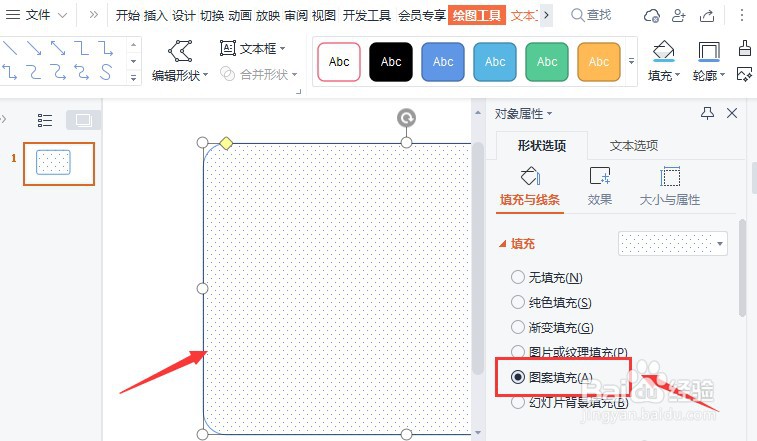The image size is (757, 441).
Task: Expand the shape gallery list
Action: pyautogui.click(x=134, y=77)
